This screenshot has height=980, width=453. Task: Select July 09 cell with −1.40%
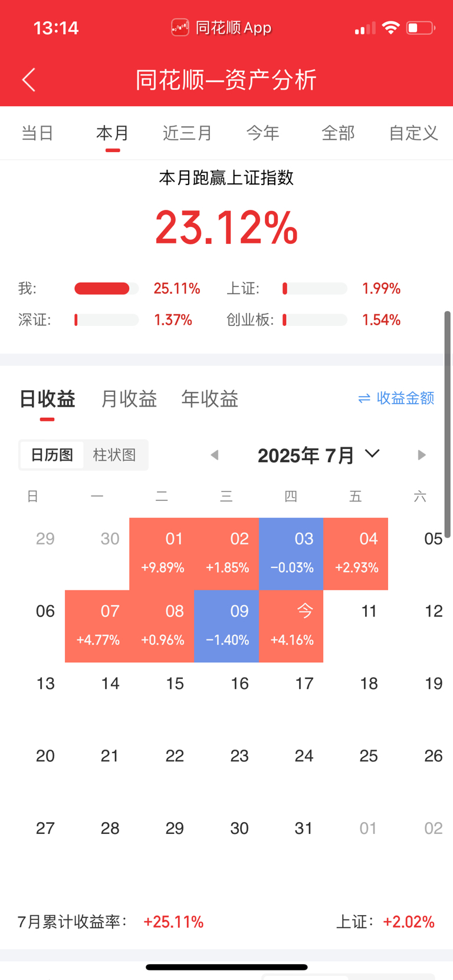(x=227, y=626)
